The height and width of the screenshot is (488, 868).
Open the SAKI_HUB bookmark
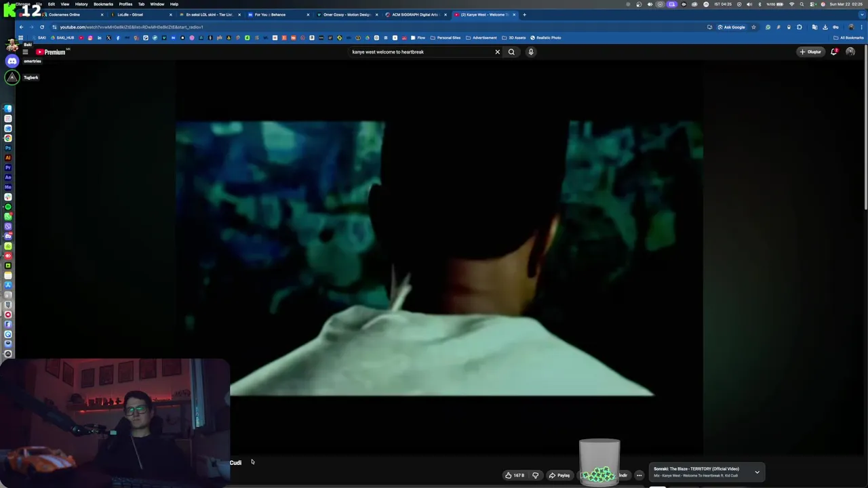click(62, 38)
